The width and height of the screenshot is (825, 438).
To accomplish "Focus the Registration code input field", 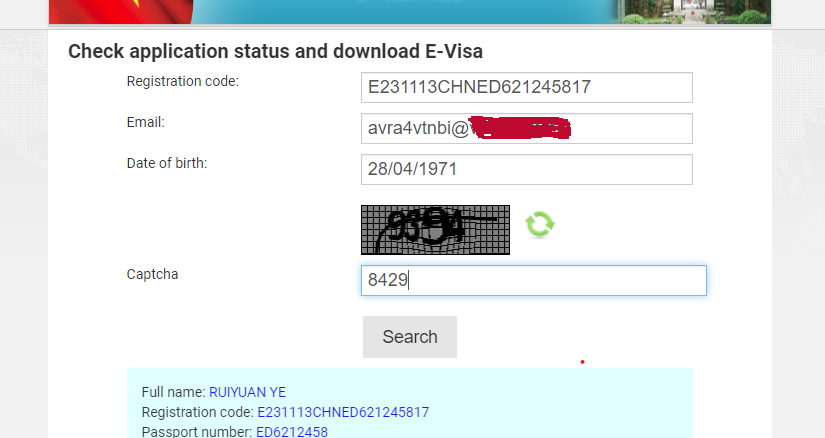I will click(527, 87).
